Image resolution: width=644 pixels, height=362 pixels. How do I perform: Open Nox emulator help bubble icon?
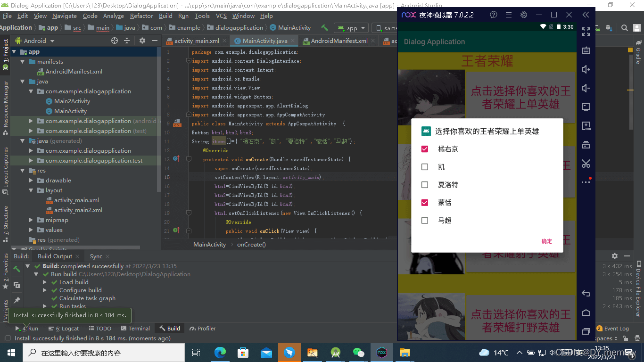coord(494,15)
